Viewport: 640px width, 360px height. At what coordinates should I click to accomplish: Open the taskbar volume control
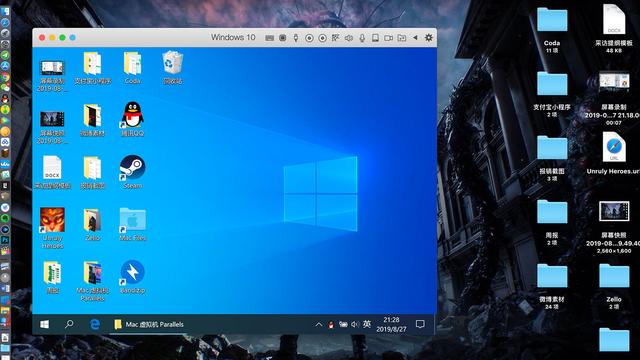click(x=355, y=324)
